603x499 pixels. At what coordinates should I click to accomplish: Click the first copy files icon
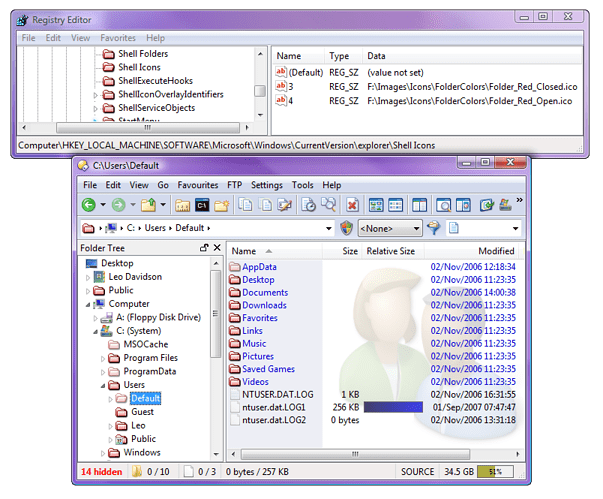[245, 205]
